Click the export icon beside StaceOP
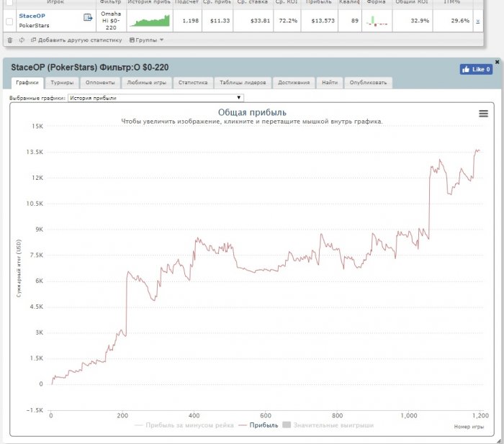Screen dimensions: 504x444 [x=88, y=17]
